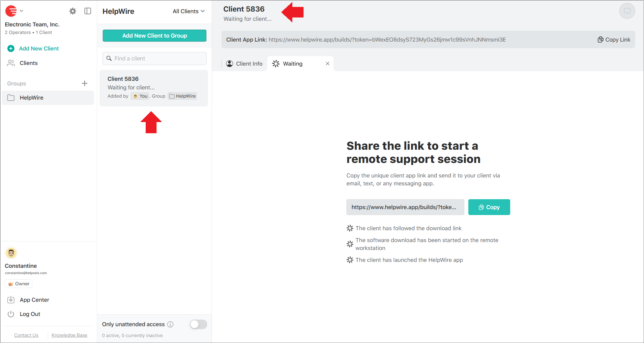Open the Knowledge Base link

point(70,335)
